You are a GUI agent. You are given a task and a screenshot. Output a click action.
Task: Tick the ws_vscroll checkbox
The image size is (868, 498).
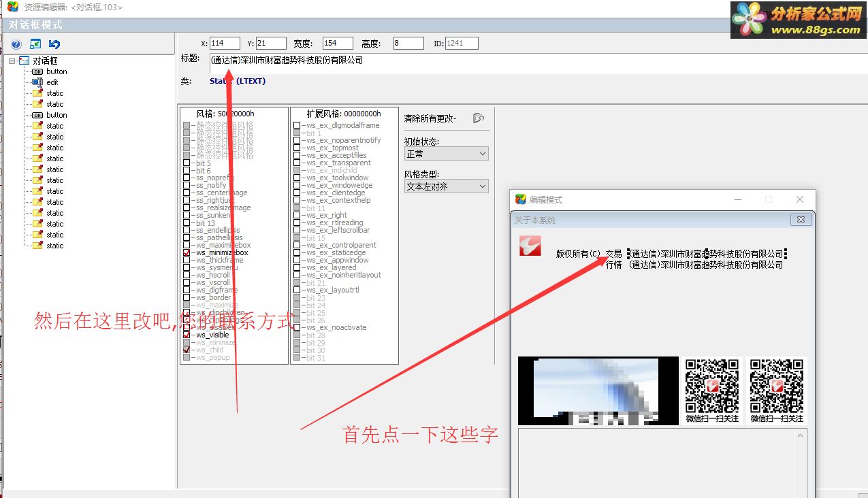[187, 282]
